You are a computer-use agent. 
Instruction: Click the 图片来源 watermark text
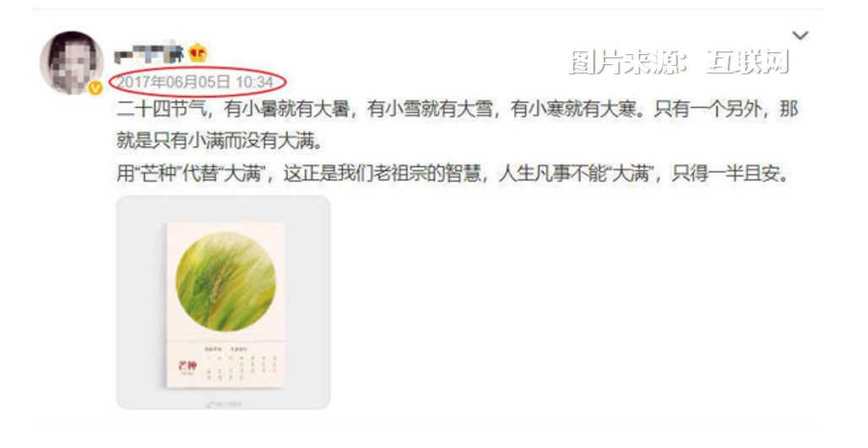coord(628,62)
